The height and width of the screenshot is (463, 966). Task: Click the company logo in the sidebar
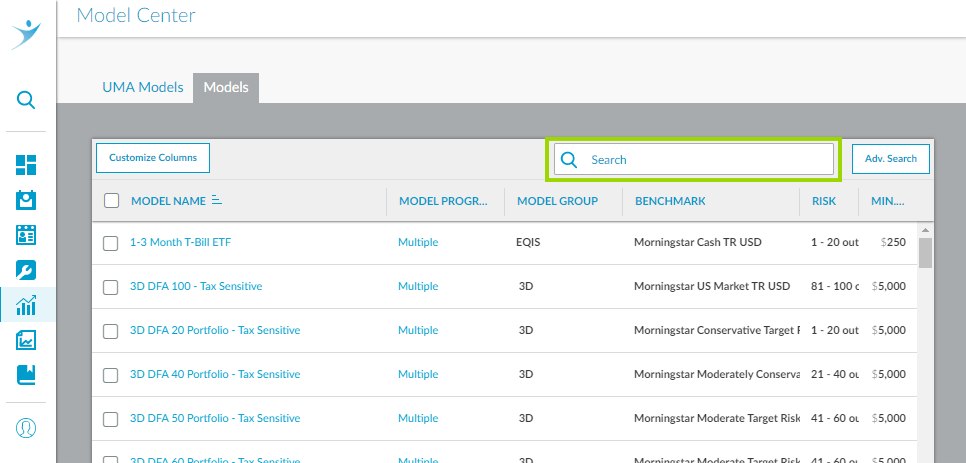(x=27, y=33)
